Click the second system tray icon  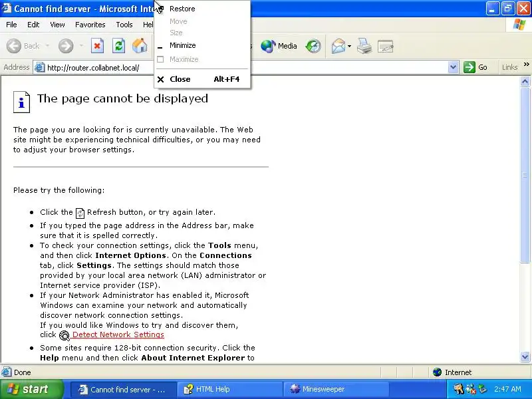tap(471, 389)
